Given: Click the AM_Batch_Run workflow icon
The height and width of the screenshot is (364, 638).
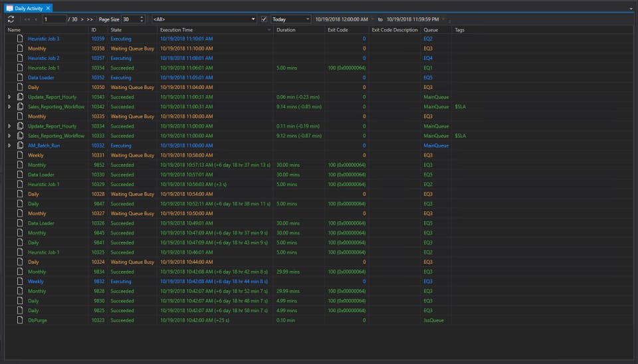Looking at the screenshot, I should tap(20, 145).
